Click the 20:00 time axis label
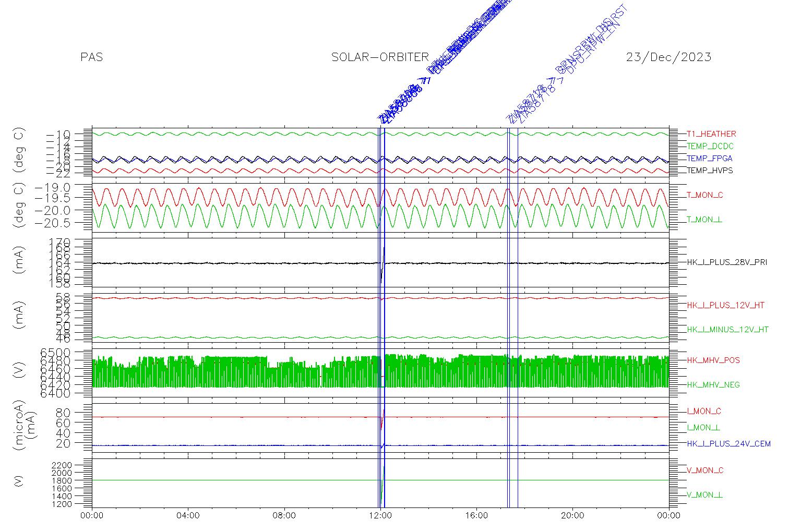Screen dimensions: 789x532 (x=572, y=516)
